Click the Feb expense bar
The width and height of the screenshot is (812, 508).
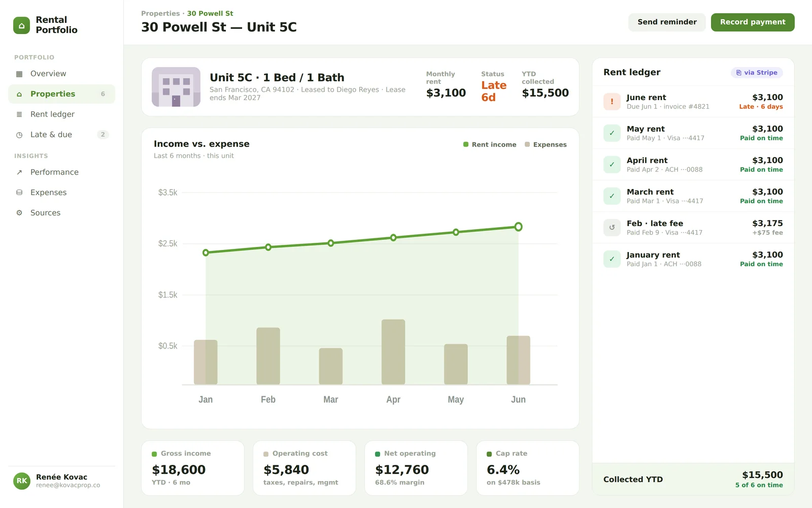coord(268,356)
